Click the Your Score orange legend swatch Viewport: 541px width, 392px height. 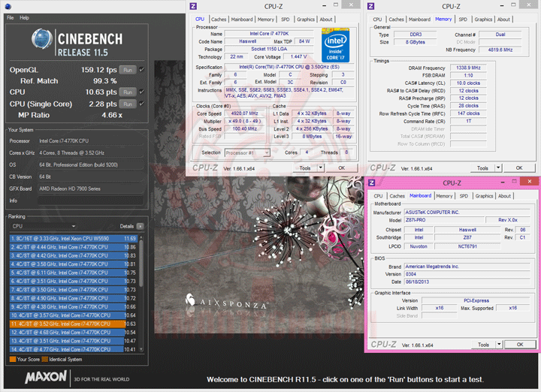13,359
